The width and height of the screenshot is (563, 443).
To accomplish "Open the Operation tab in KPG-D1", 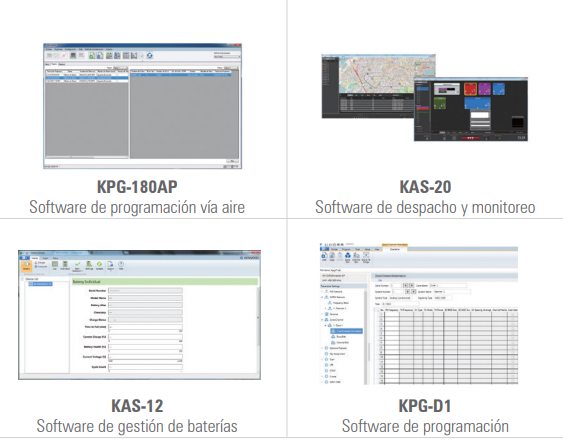I will point(395,249).
